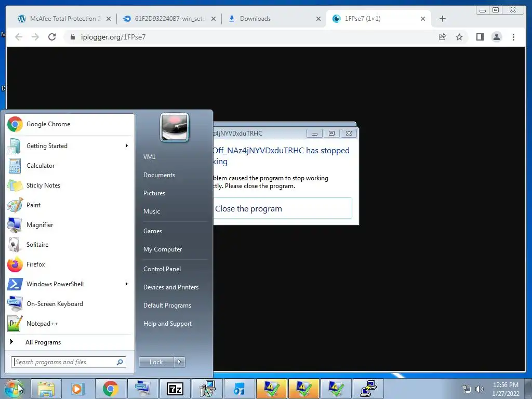This screenshot has width=532, height=399.
Task: Go forward in Chrome
Action: tap(35, 37)
